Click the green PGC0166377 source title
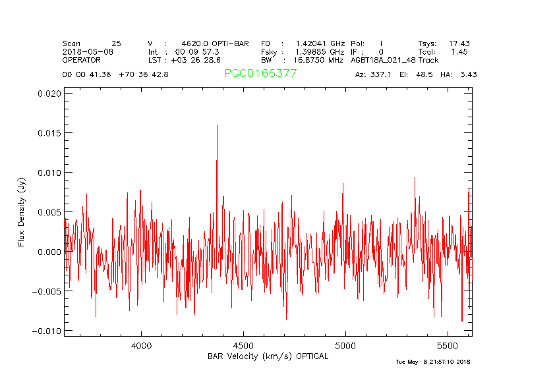Image resolution: width=555 pixels, height=392 pixels. (260, 74)
